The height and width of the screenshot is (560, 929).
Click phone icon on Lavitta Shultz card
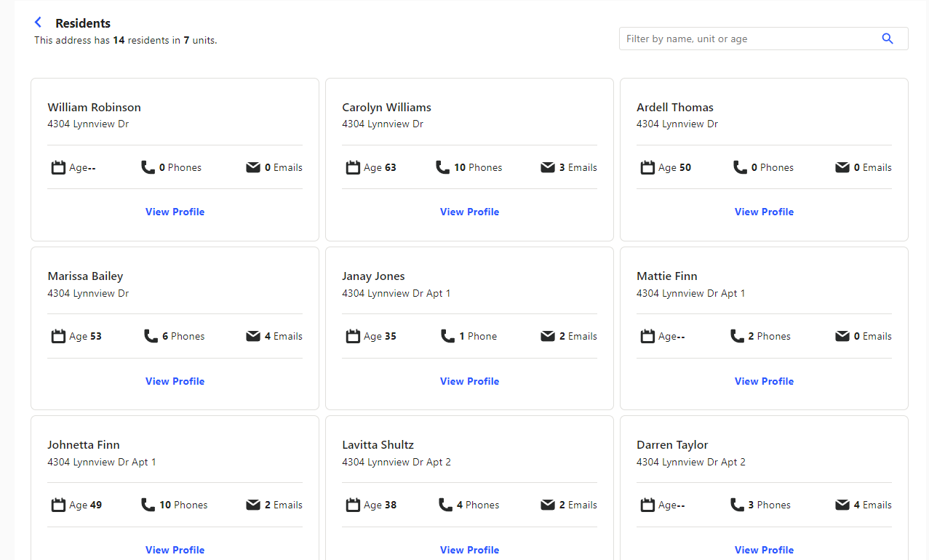click(446, 505)
